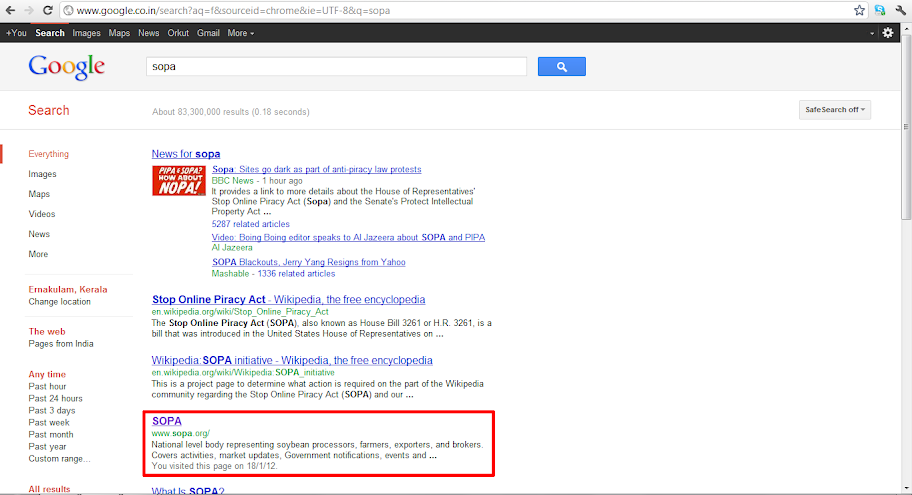Open News for sopa heading link

coord(186,154)
